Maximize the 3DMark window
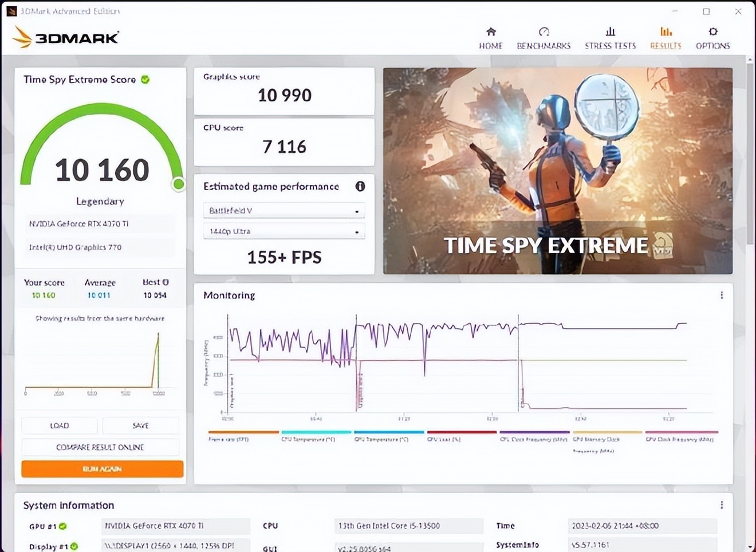 tap(706, 11)
